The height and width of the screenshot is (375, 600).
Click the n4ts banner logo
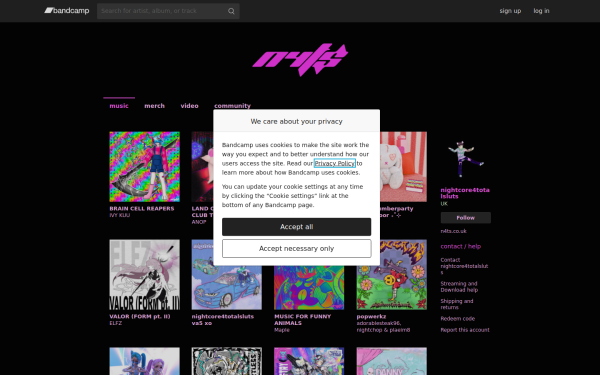(x=300, y=60)
